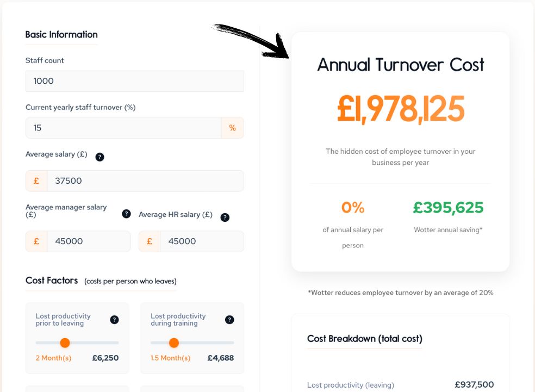Click the Average manager salary question mark icon
This screenshot has width=535, height=392.
pos(126,214)
